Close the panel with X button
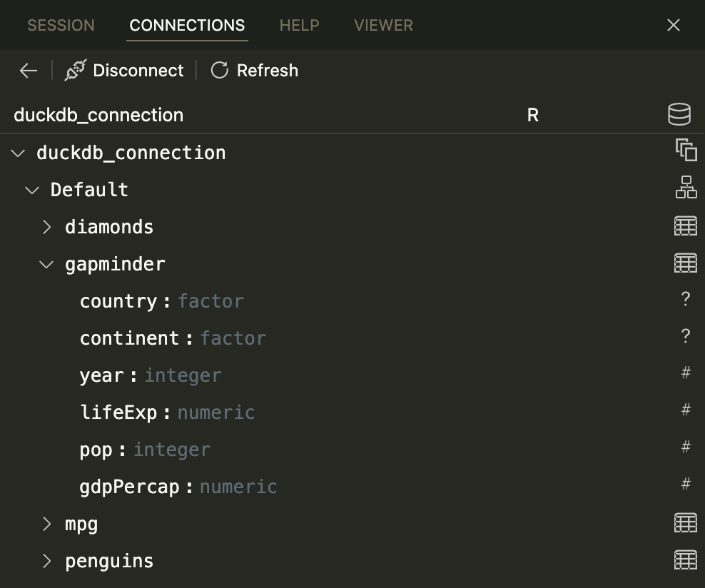Image resolution: width=705 pixels, height=588 pixels. (x=673, y=25)
